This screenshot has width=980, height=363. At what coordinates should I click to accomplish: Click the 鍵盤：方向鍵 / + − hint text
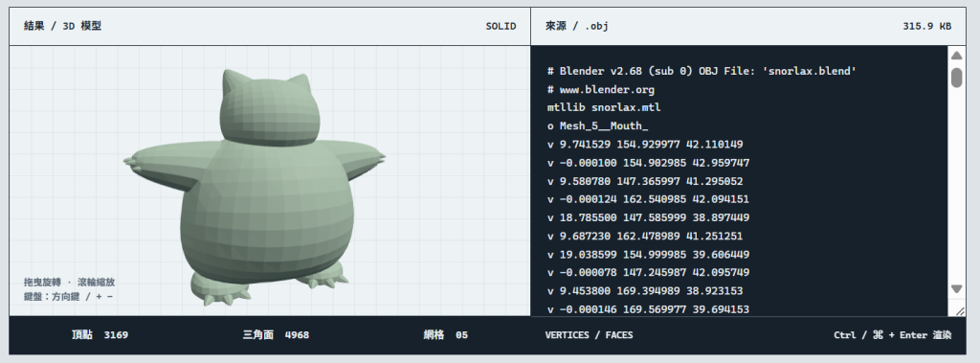point(68,297)
